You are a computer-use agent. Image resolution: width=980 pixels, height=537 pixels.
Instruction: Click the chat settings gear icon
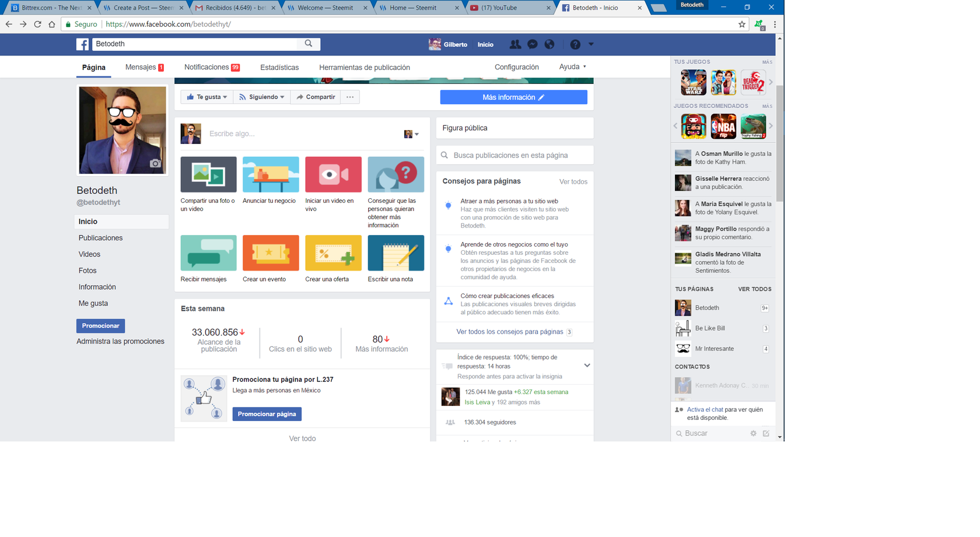(753, 433)
